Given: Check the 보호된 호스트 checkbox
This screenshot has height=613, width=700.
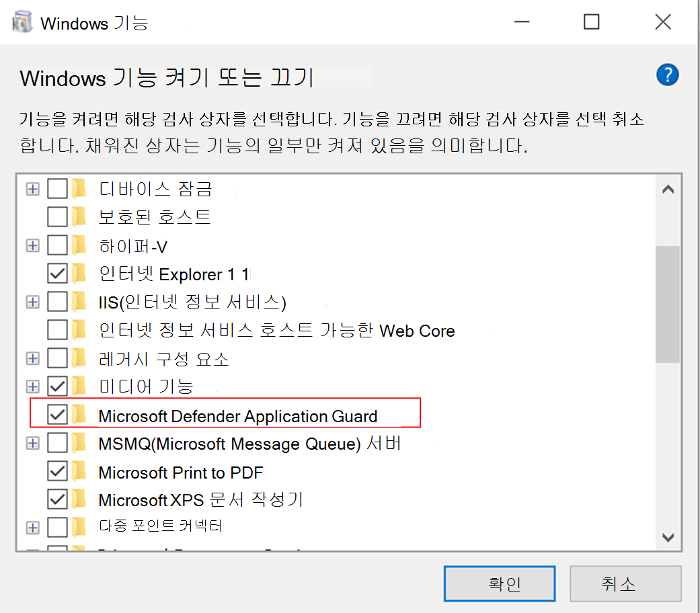Looking at the screenshot, I should tap(57, 217).
